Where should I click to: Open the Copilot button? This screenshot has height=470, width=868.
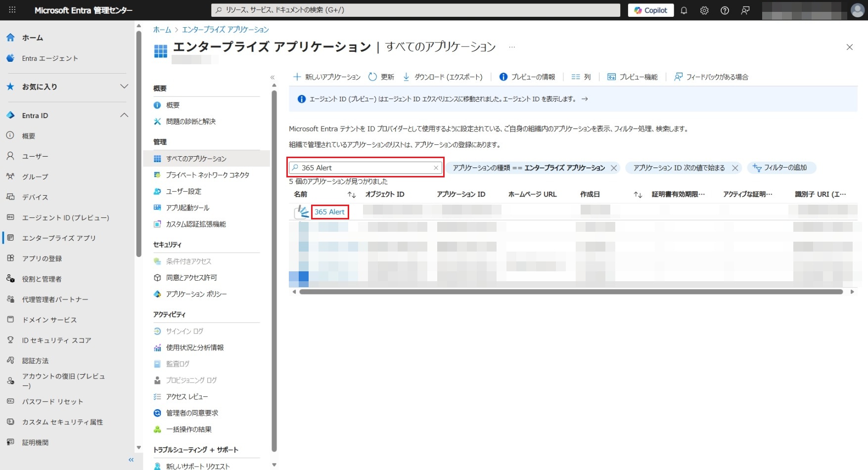coord(650,10)
